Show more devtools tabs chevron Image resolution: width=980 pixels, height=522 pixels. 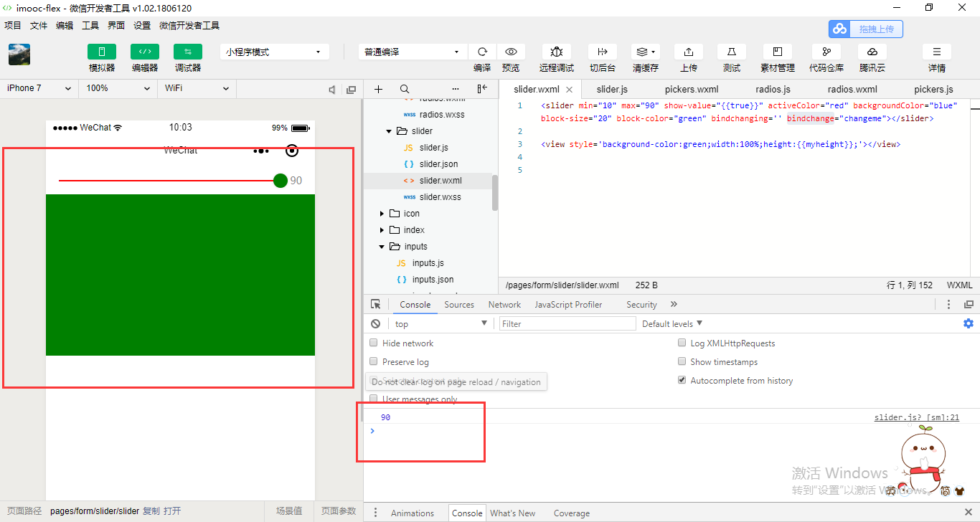[674, 304]
